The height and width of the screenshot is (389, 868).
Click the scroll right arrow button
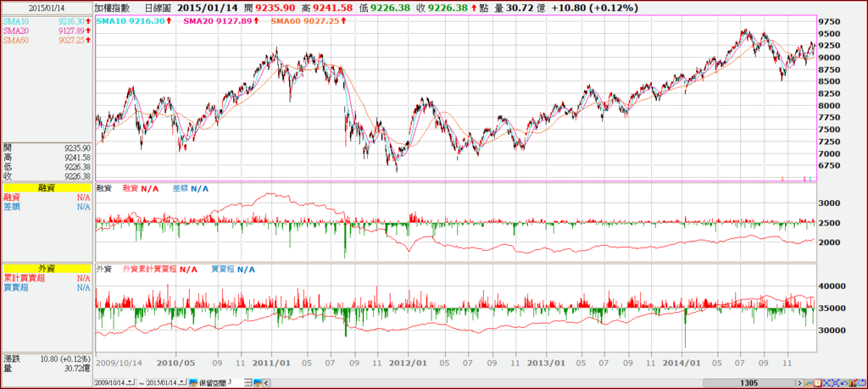[x=799, y=383]
